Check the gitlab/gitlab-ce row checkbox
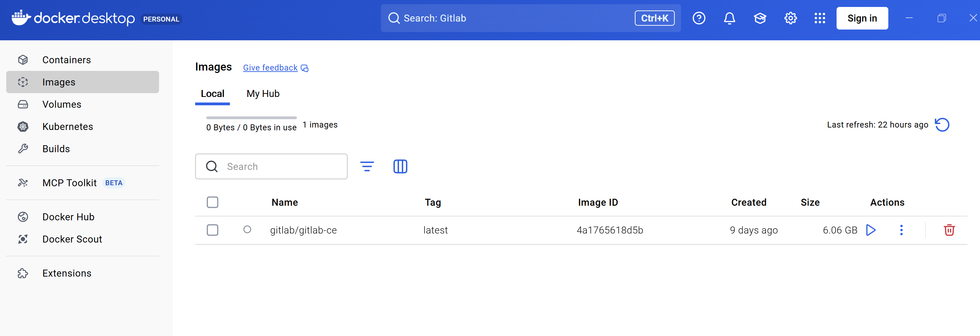The width and height of the screenshot is (980, 336). click(x=212, y=230)
